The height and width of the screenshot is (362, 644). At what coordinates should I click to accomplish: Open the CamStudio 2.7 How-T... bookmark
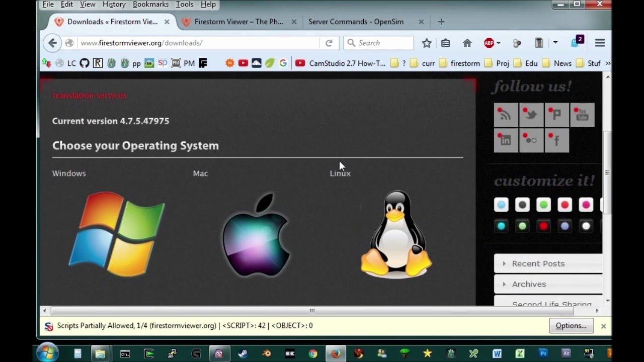point(341,63)
